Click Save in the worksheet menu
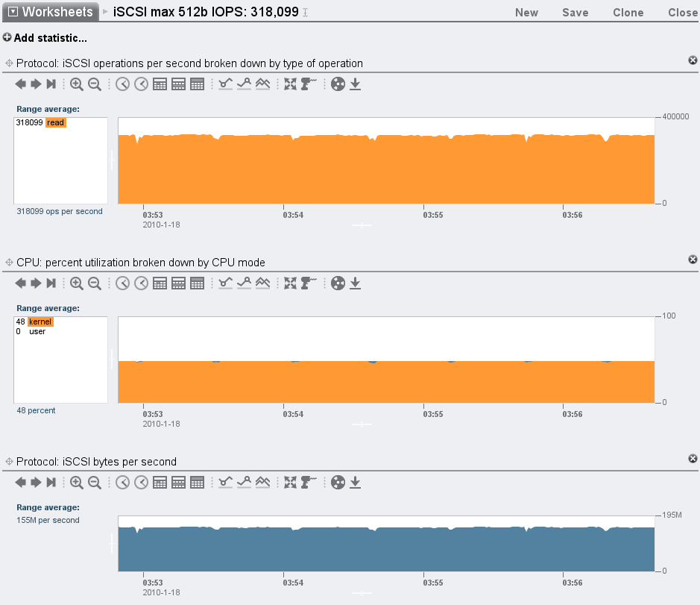 coord(575,13)
